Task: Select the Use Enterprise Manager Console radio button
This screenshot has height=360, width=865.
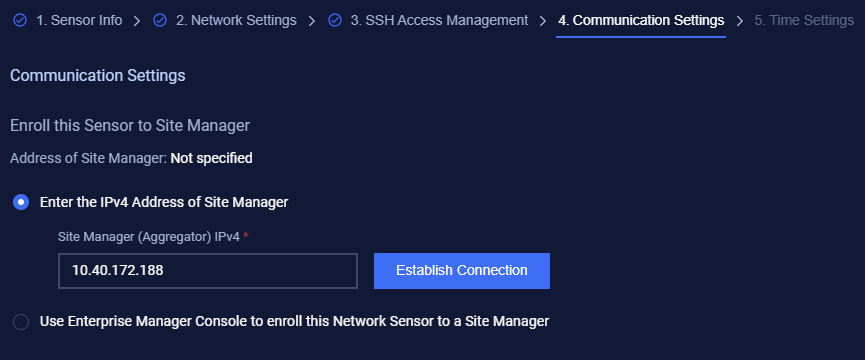Action: point(21,321)
